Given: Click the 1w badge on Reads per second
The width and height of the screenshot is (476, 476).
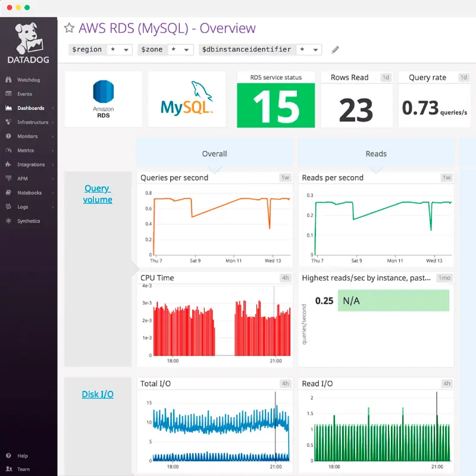Looking at the screenshot, I should point(447,177).
